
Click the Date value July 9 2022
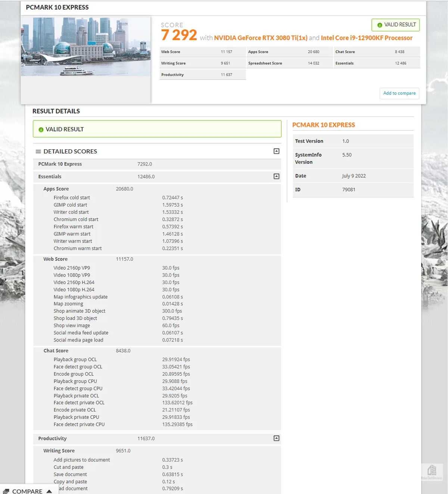coord(354,176)
